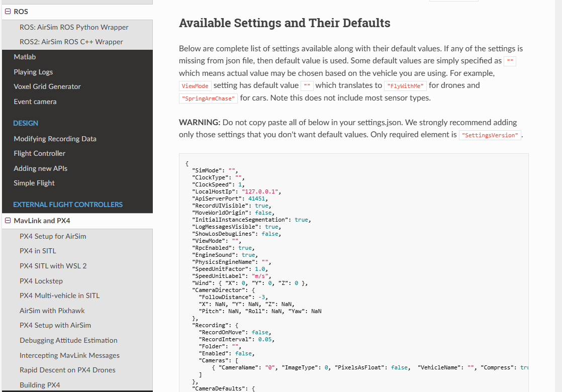Screen dimensions: 562x392
Task: Go to the Matlab page
Action: tap(25, 57)
